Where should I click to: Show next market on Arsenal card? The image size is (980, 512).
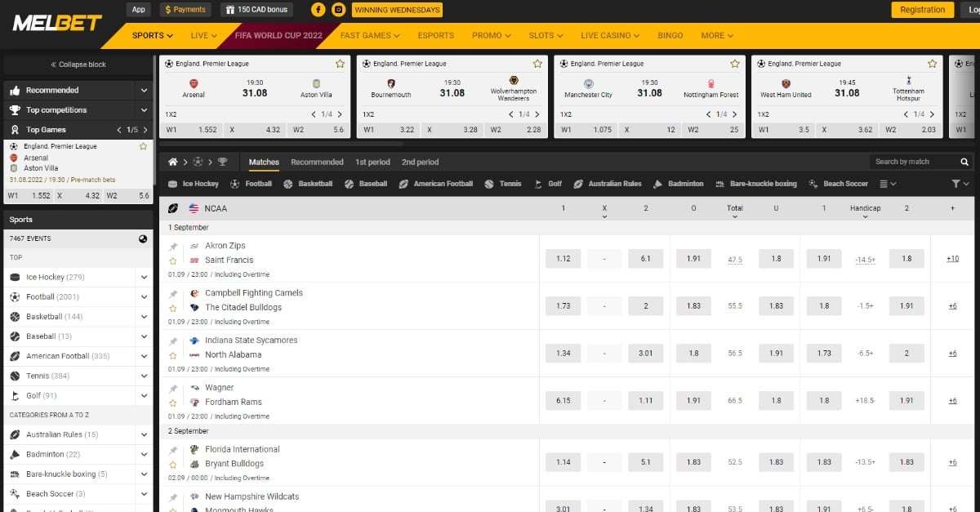coord(340,114)
